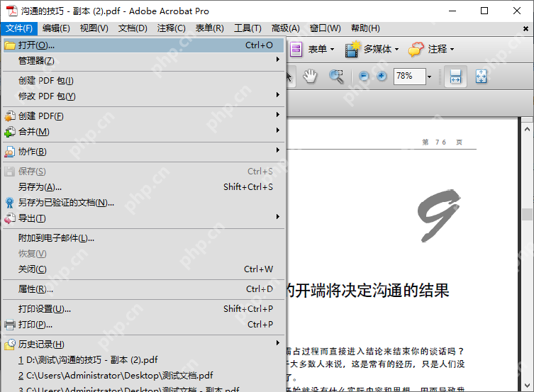Screen dimensions: 534x392
Task: Click the vertical scrollbar thumb
Action: point(527,214)
